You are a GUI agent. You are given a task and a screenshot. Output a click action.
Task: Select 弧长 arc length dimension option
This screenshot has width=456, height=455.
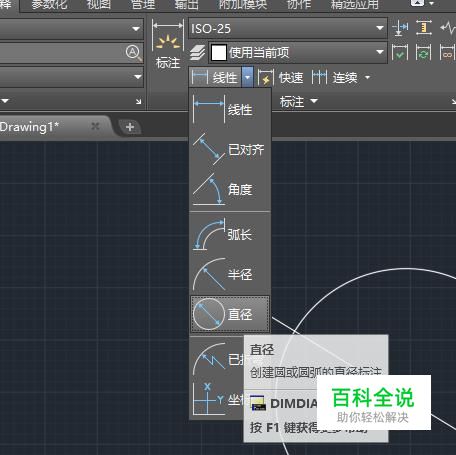click(x=230, y=234)
